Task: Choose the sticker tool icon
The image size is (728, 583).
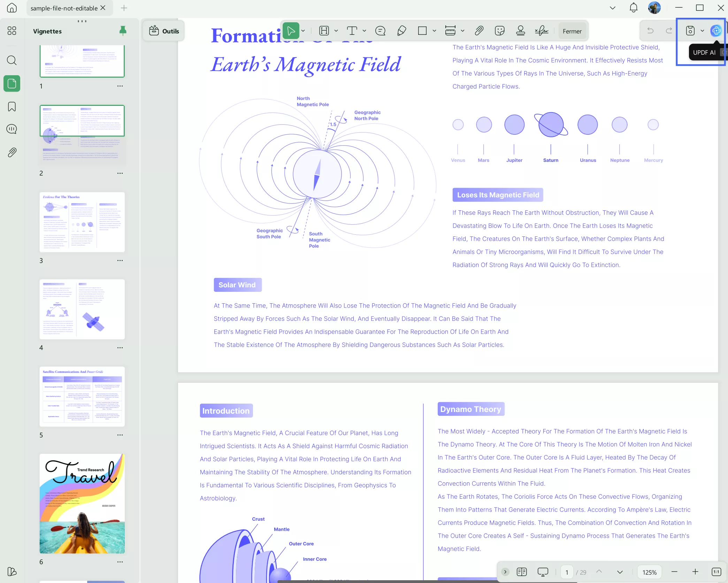Action: [x=499, y=31]
